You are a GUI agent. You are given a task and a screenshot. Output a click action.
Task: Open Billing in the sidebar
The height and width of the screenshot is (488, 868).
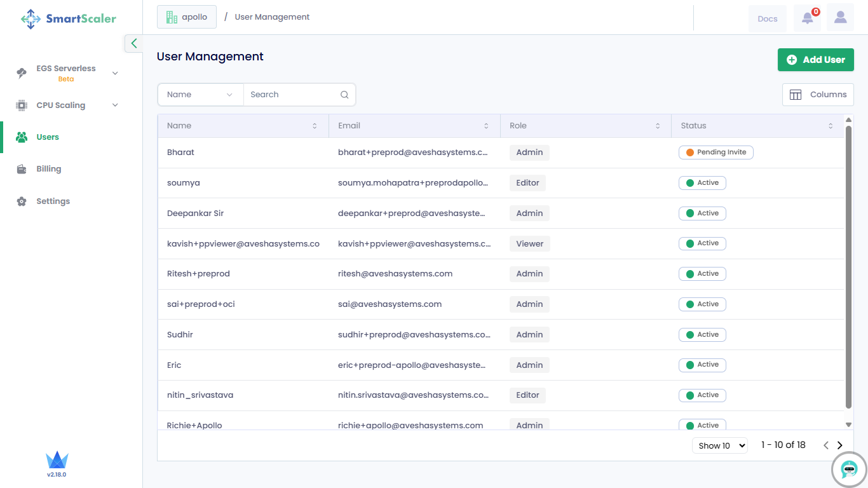[48, 169]
